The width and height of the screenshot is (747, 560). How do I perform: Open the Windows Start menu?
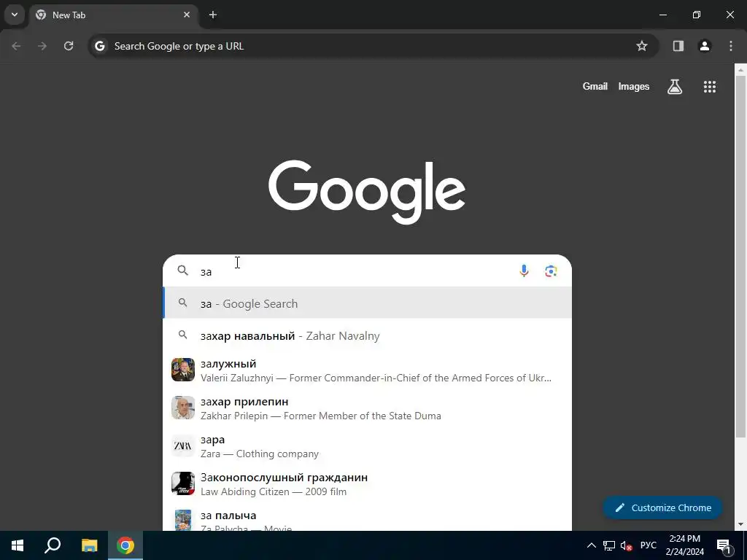pyautogui.click(x=18, y=545)
